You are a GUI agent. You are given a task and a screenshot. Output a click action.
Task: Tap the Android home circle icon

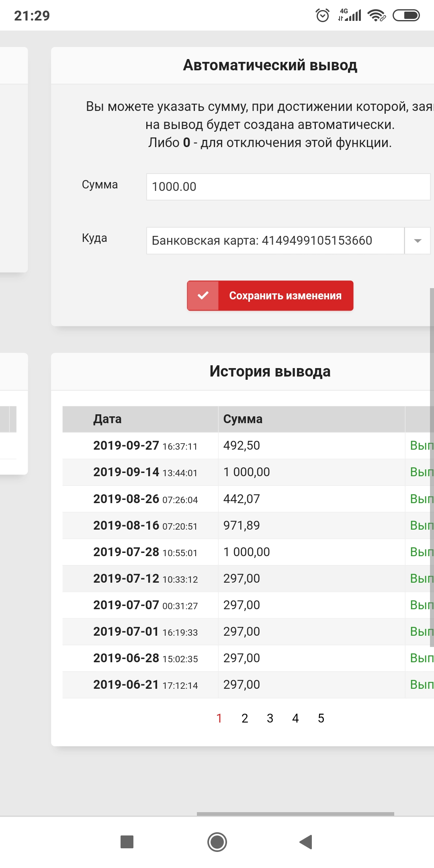pos(217,842)
